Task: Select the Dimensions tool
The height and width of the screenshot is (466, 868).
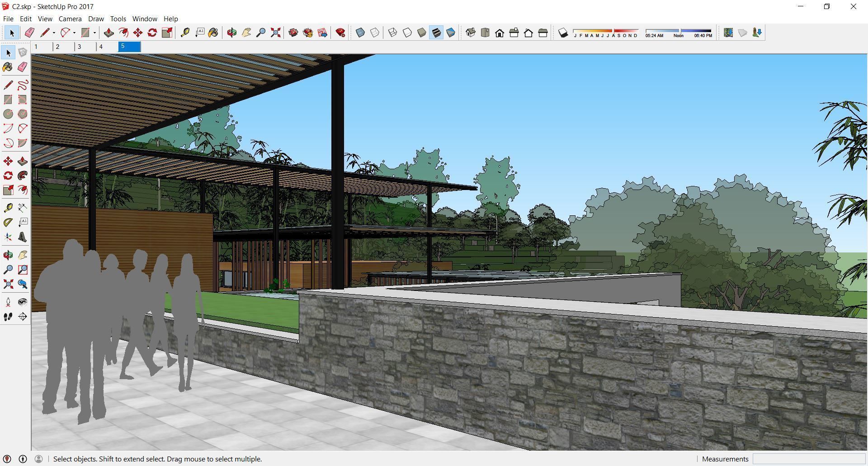Action: (x=23, y=208)
